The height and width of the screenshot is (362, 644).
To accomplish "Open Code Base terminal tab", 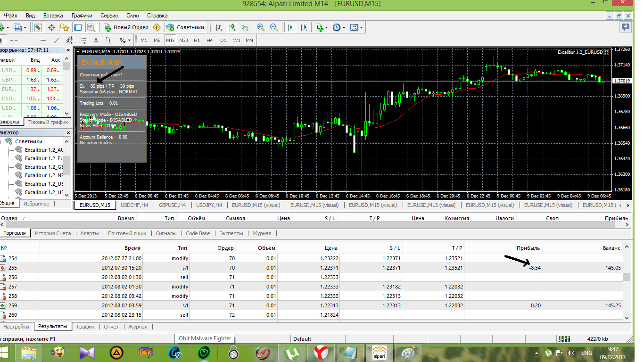I will pos(198,233).
